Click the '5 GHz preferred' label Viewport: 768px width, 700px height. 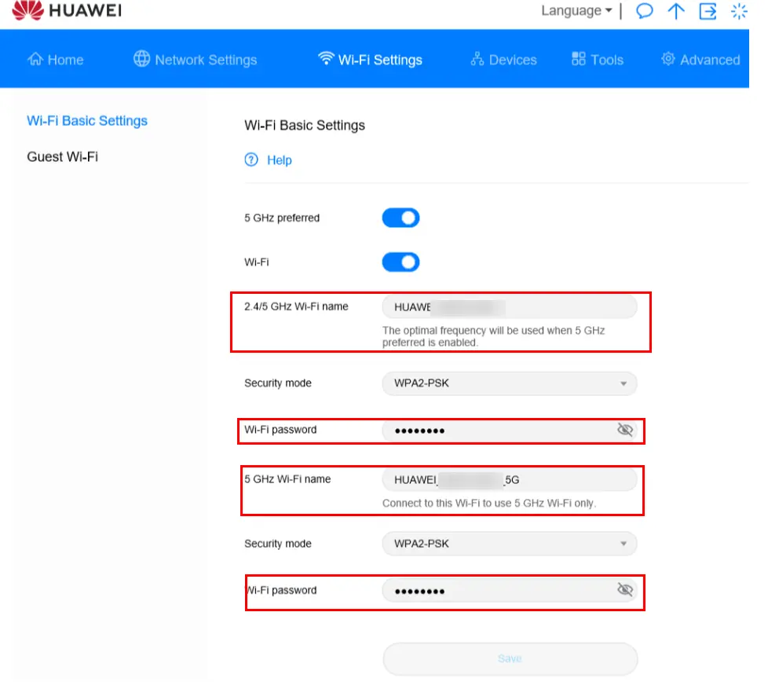282,218
